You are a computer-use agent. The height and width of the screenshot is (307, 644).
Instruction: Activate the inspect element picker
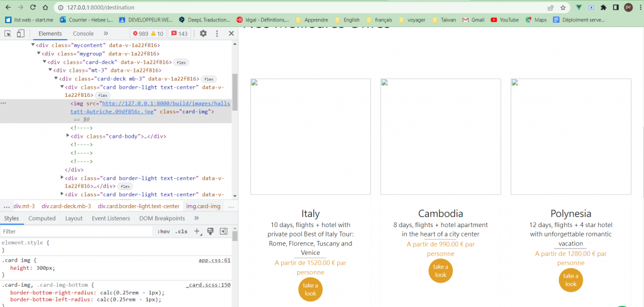[x=8, y=34]
